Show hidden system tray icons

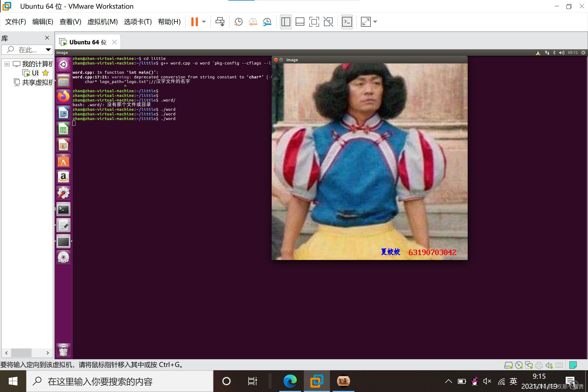[x=448, y=381]
